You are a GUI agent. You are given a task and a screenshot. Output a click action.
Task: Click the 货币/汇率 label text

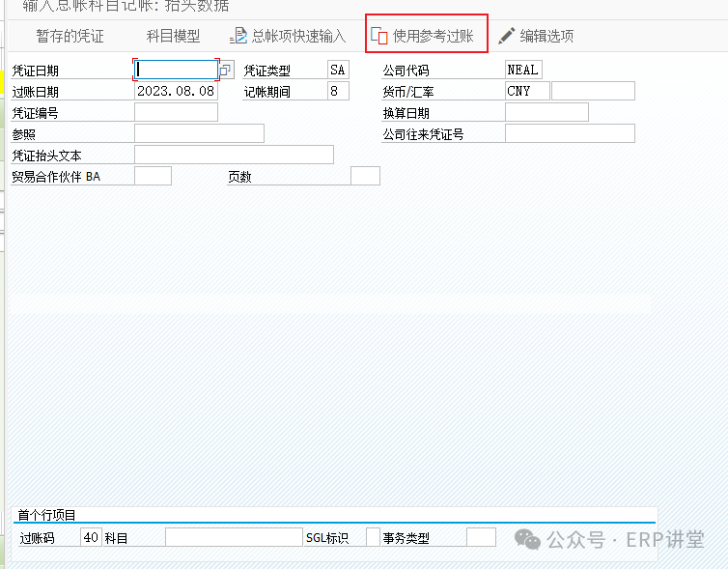tap(408, 92)
